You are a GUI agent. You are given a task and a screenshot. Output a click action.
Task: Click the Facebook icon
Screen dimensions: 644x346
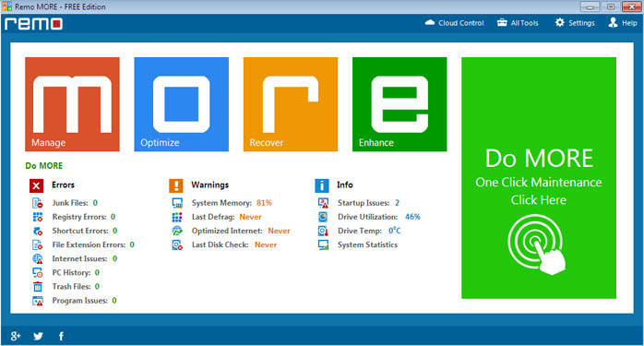[61, 336]
